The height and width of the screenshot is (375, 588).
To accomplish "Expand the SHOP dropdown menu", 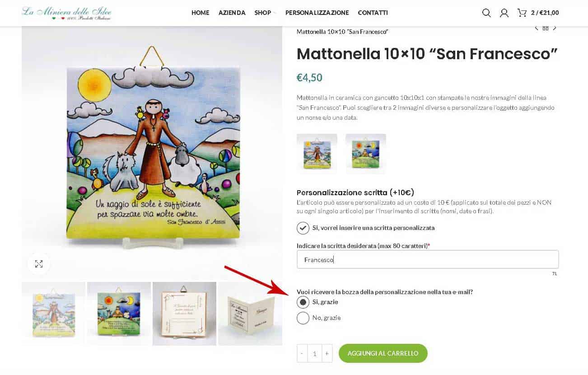I will [265, 13].
